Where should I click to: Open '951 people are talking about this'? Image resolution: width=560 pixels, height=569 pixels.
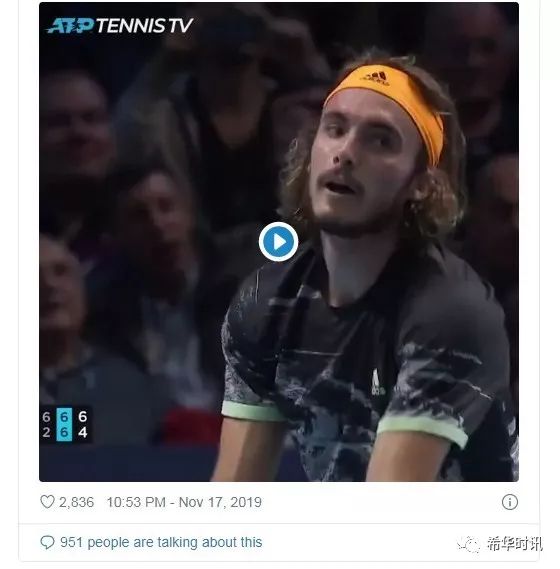click(x=161, y=542)
